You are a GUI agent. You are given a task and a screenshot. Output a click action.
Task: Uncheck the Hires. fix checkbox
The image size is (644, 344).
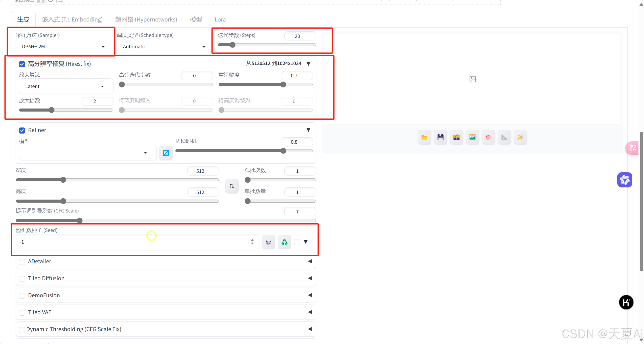(x=22, y=64)
